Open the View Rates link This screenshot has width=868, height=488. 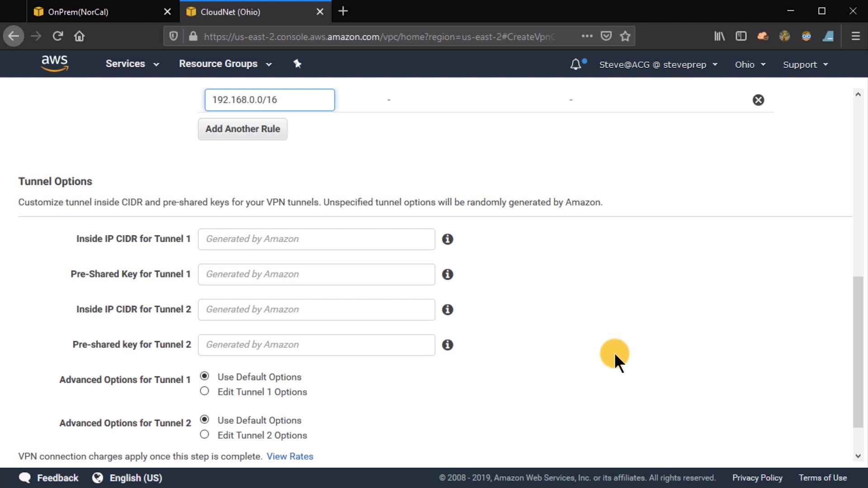tap(290, 456)
